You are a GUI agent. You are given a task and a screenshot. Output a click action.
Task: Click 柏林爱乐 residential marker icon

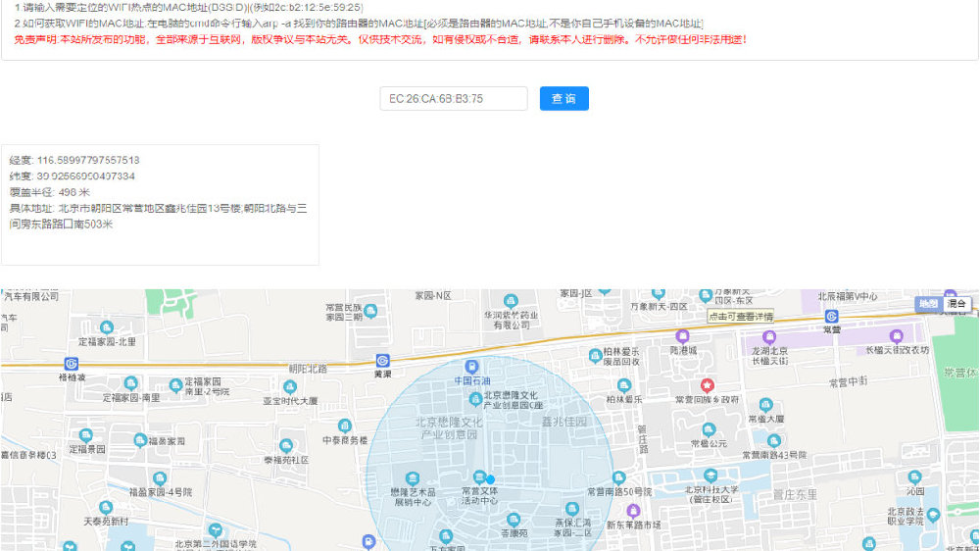tap(623, 385)
